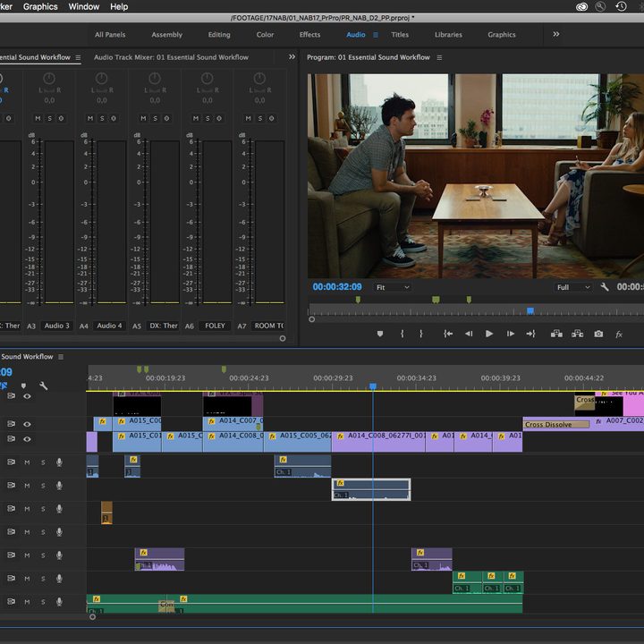The image size is (644, 644).
Task: Step forward one frame
Action: 511,334
